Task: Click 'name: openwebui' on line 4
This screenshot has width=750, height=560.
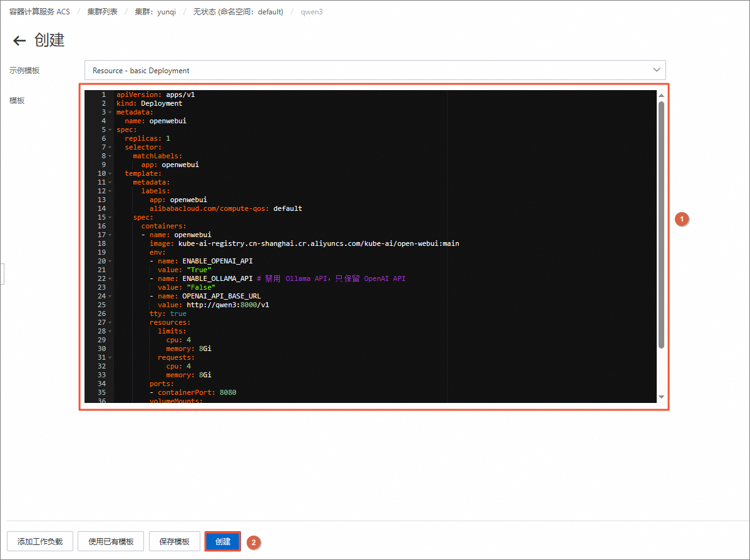Action: (155, 121)
